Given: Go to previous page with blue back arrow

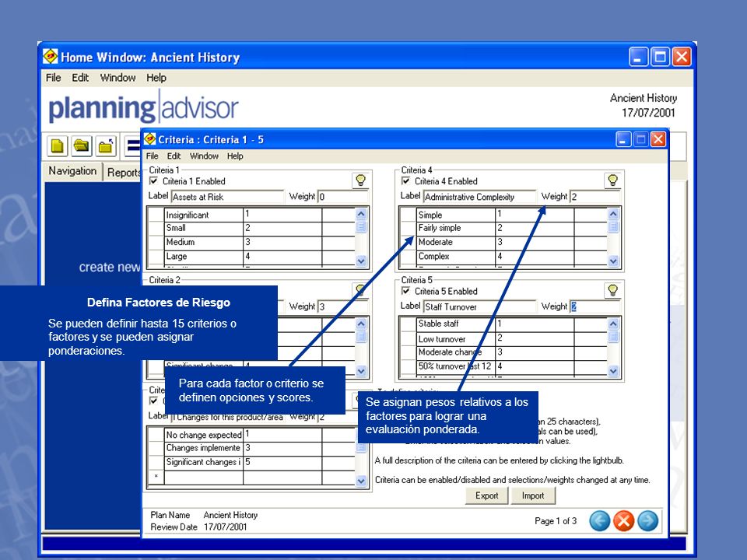Looking at the screenshot, I should point(600,520).
